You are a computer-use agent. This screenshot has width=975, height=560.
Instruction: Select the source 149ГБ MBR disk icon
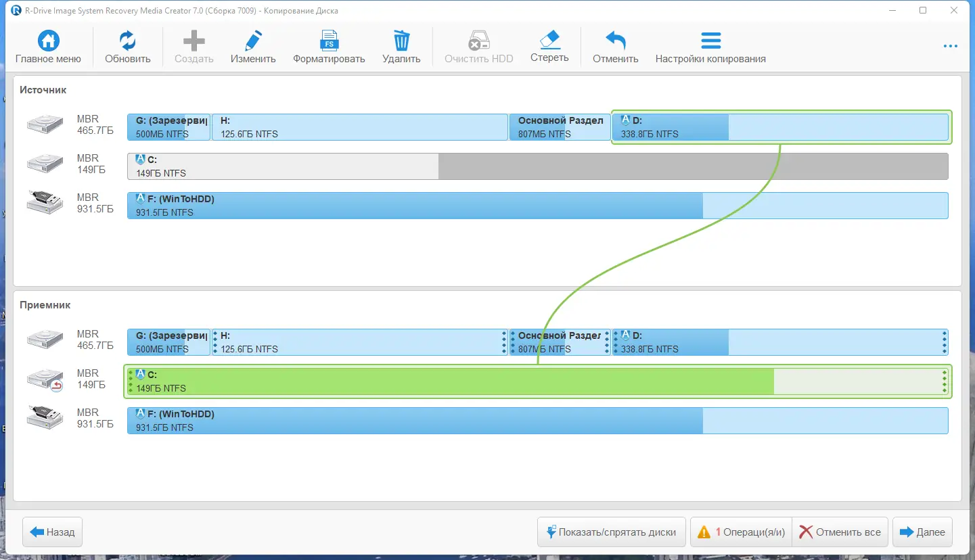pos(45,164)
